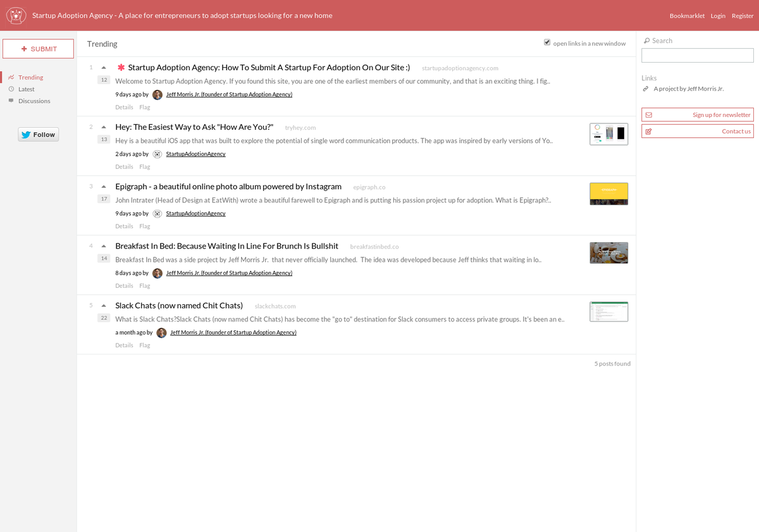This screenshot has height=532, width=759.
Task: Open the Slack Chats post thumbnail
Action: [608, 312]
